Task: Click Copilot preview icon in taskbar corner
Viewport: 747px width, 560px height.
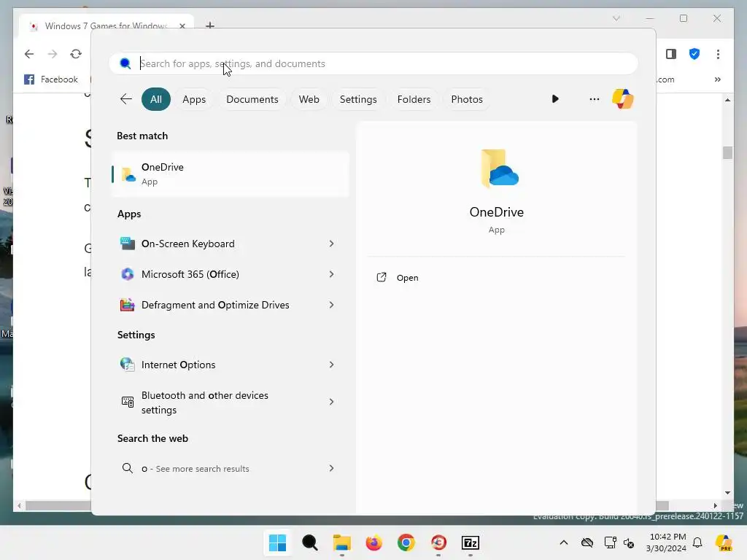Action: pos(724,542)
